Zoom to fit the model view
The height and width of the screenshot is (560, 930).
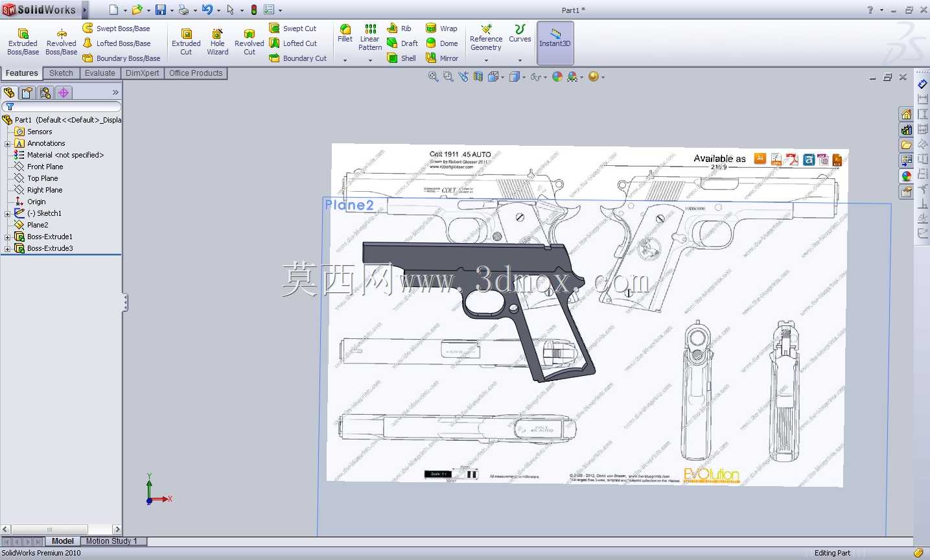click(x=433, y=77)
